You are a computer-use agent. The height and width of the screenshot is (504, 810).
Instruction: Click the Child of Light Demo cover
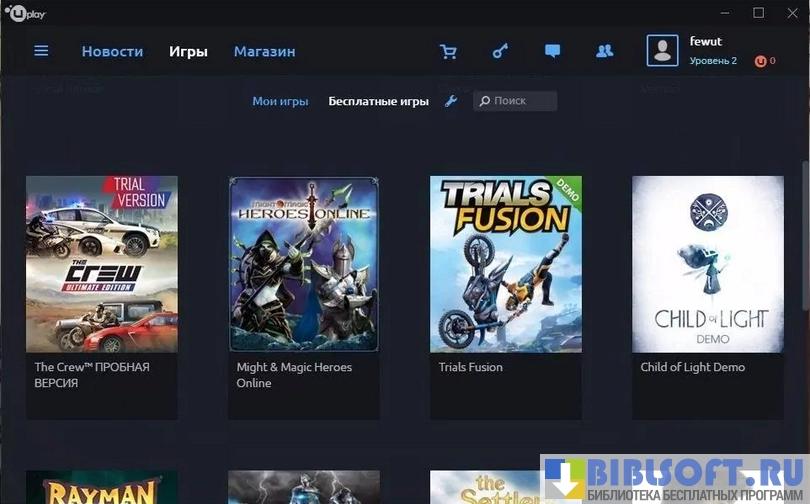[708, 264]
